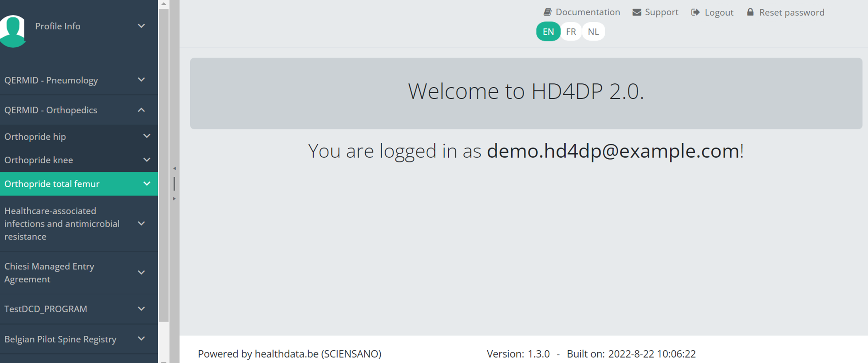Click the Support envelope icon
Image resolution: width=868 pixels, height=363 pixels.
click(637, 12)
